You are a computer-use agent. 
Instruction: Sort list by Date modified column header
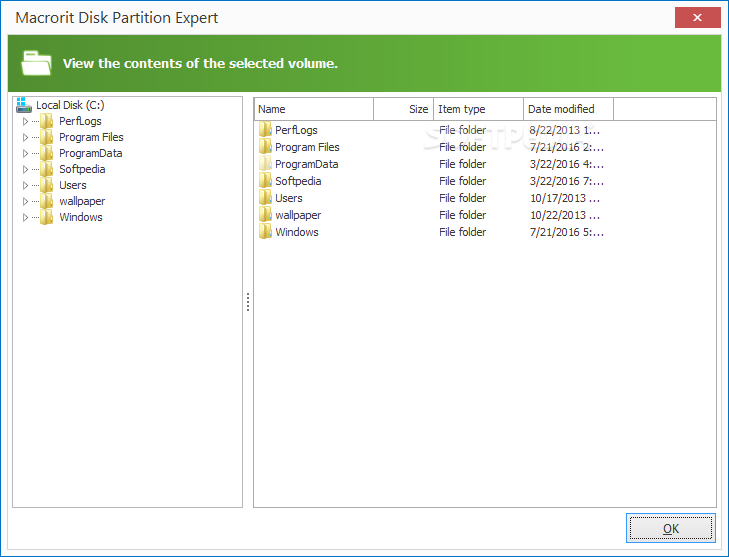pyautogui.click(x=569, y=109)
